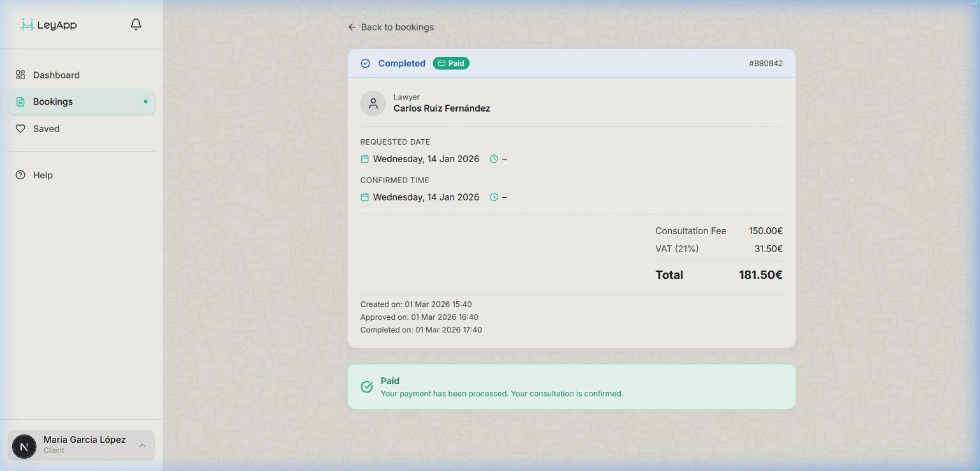The height and width of the screenshot is (471, 980).
Task: Select the Dashboard grid icon
Action: click(x=20, y=75)
